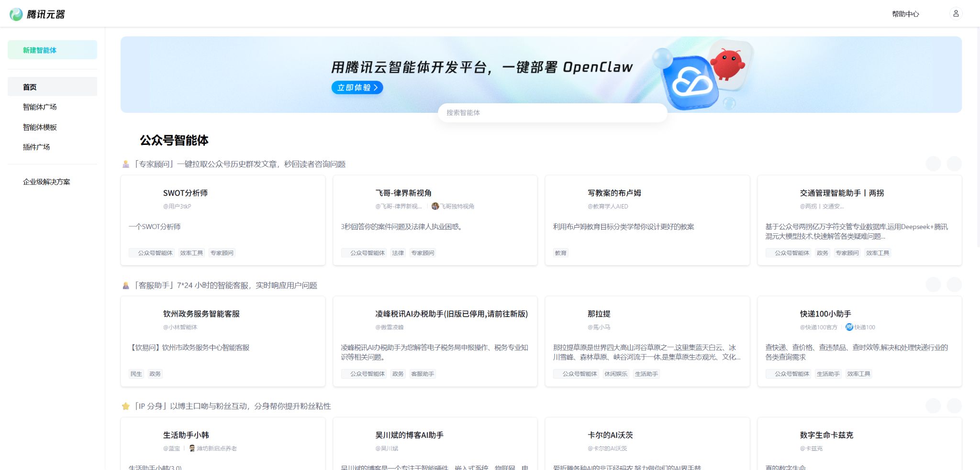Screen dimensions: 980x470
Task: Click 法律 tag on 飞哥 card
Action: [x=398, y=253]
